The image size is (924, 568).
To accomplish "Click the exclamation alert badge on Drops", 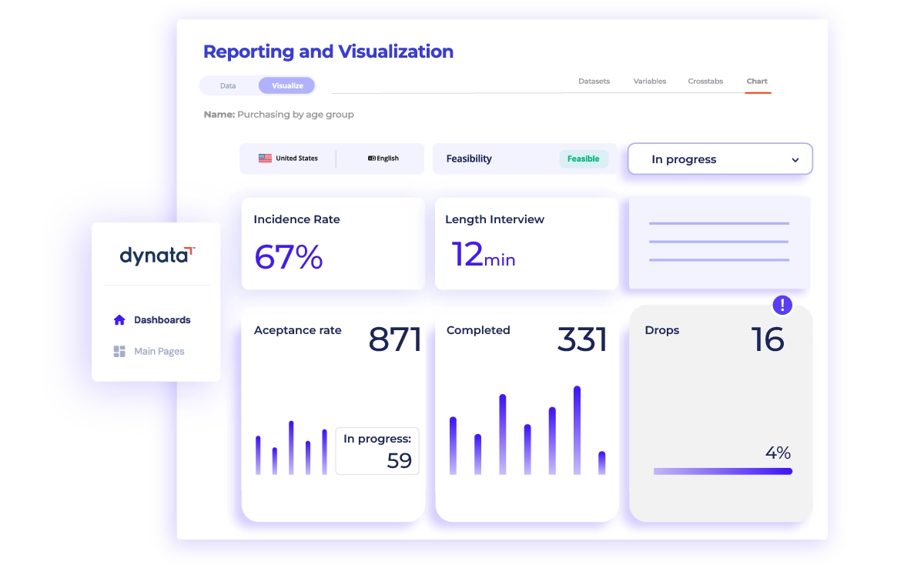I will tap(782, 306).
